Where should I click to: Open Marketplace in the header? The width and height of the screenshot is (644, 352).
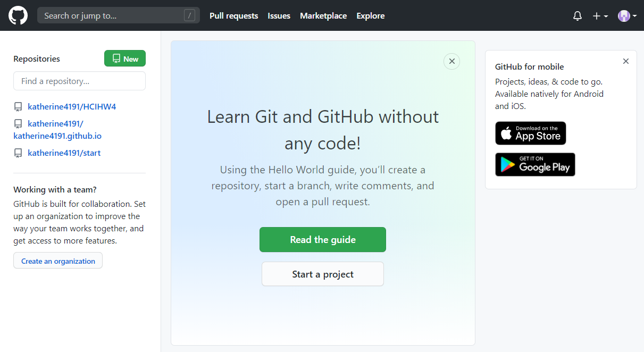point(323,16)
